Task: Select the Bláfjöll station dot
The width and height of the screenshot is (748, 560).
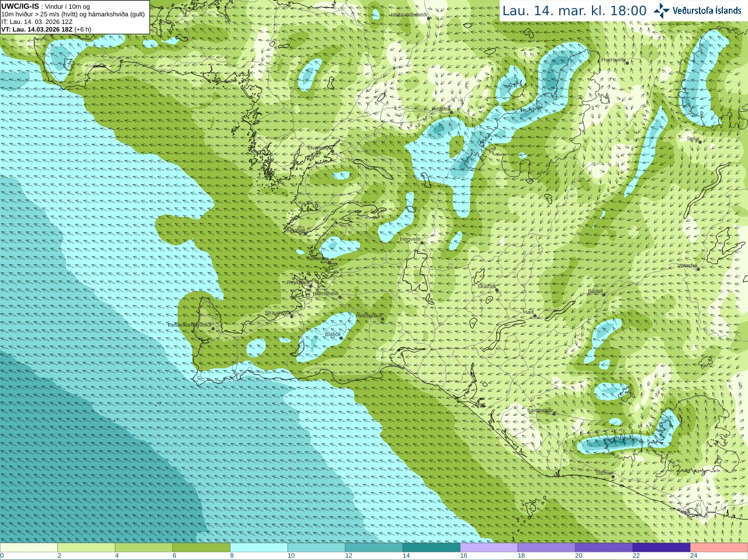Action: pyautogui.click(x=341, y=338)
